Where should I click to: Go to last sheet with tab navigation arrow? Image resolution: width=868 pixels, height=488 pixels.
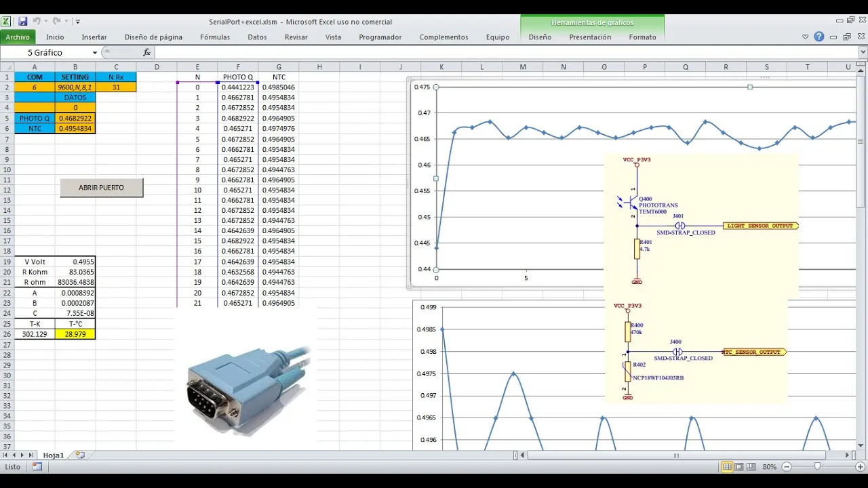point(31,455)
